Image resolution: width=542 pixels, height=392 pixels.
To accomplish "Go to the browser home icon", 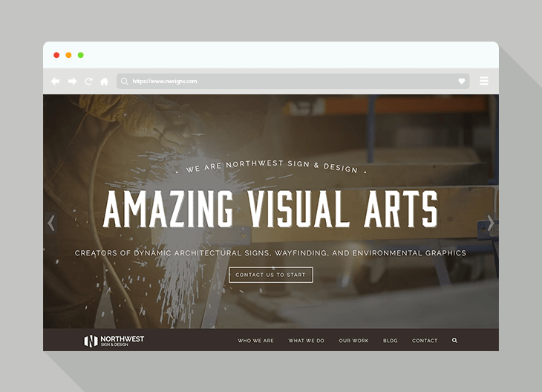I will (104, 81).
